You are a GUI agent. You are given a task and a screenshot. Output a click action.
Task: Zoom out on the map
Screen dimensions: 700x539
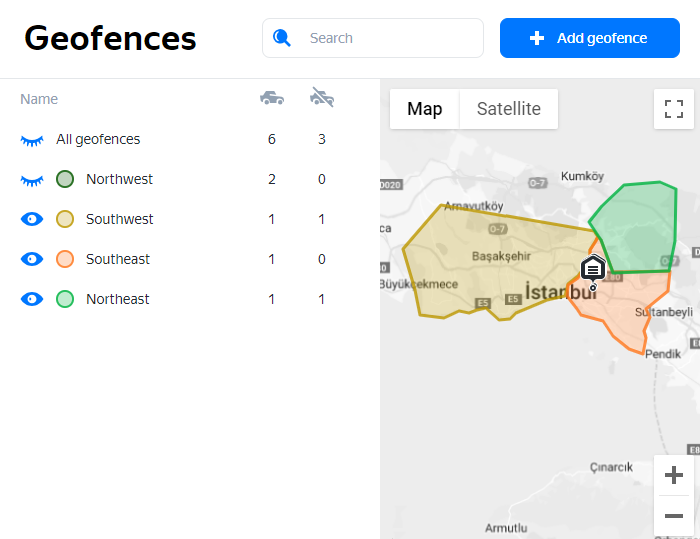point(674,517)
